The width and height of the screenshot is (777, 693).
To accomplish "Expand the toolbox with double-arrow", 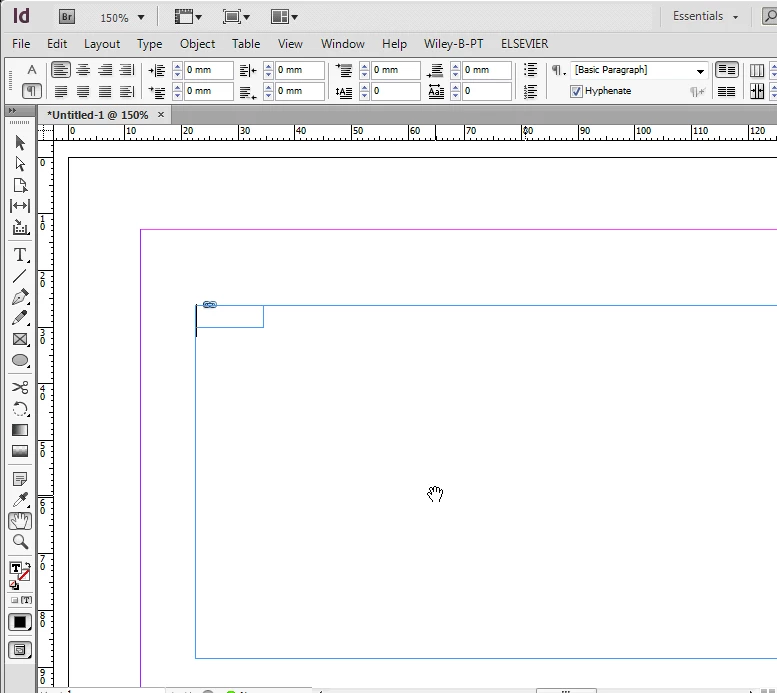I will pos(12,110).
